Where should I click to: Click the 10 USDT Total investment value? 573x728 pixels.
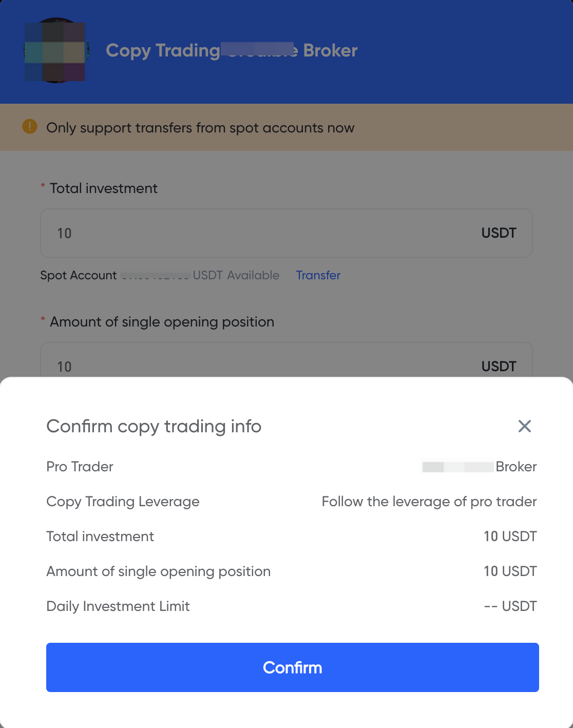coord(510,537)
